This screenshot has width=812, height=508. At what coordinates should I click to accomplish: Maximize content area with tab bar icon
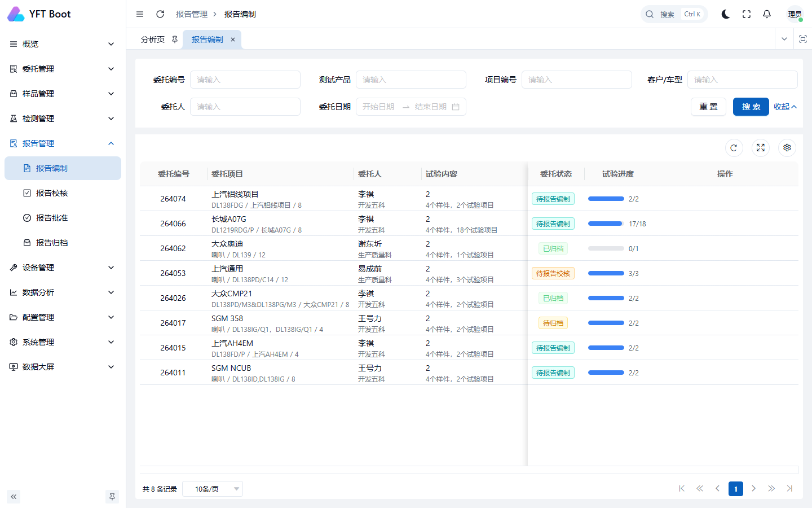point(803,39)
